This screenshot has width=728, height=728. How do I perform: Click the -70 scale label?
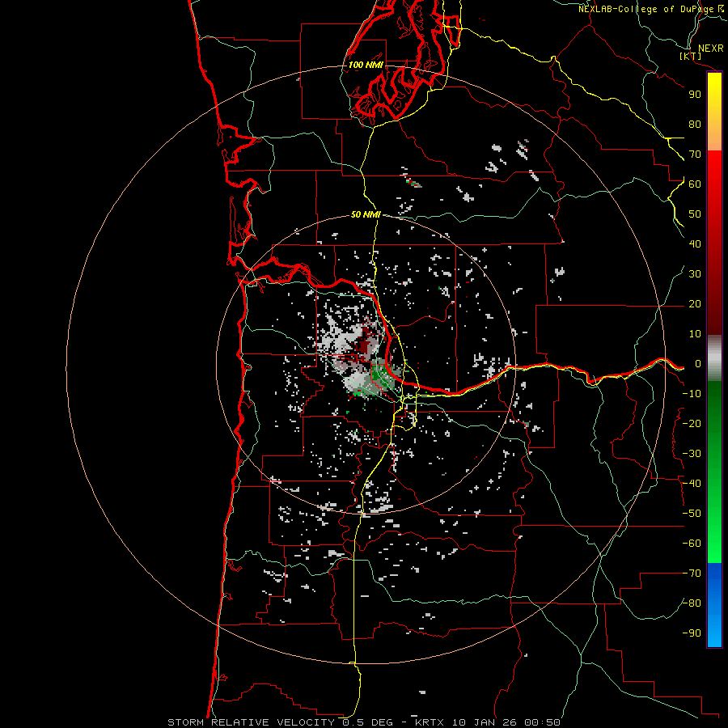692,573
